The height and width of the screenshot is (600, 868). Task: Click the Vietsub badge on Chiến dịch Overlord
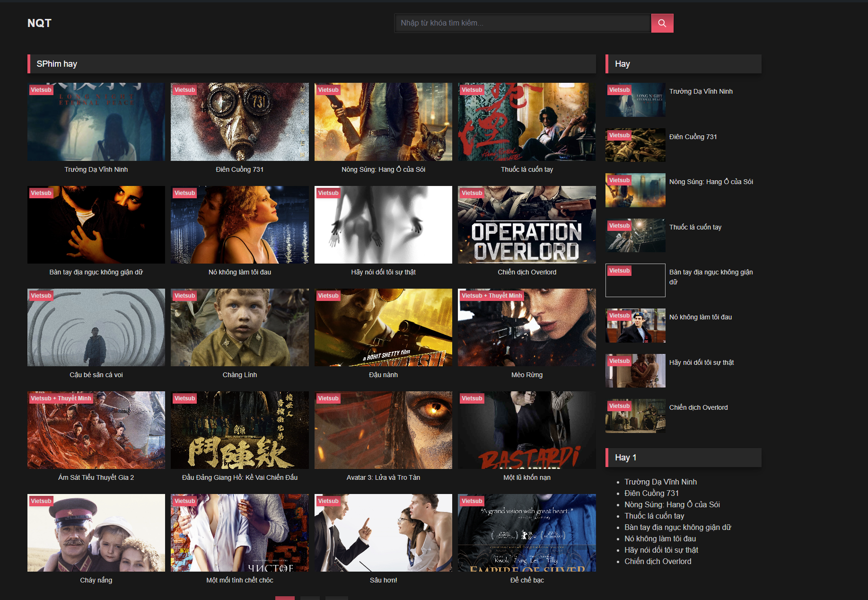(472, 193)
